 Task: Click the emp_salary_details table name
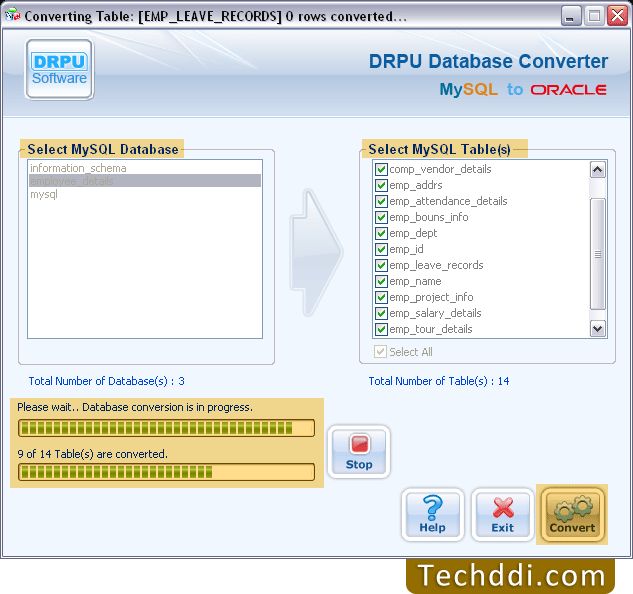pyautogui.click(x=436, y=313)
